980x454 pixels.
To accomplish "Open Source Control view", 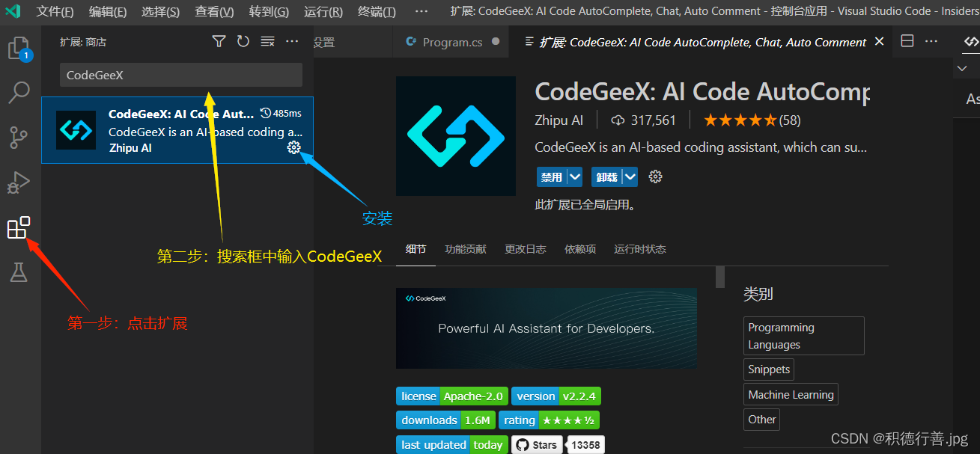I will [18, 138].
